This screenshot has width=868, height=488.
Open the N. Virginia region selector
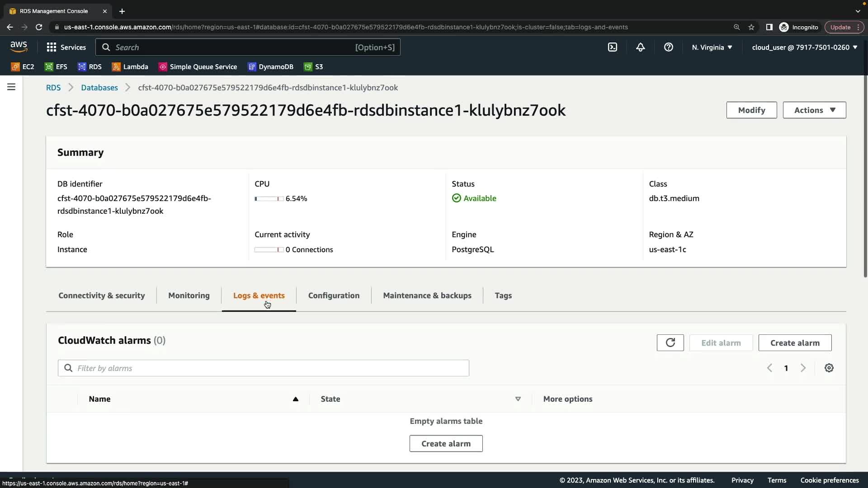click(712, 47)
